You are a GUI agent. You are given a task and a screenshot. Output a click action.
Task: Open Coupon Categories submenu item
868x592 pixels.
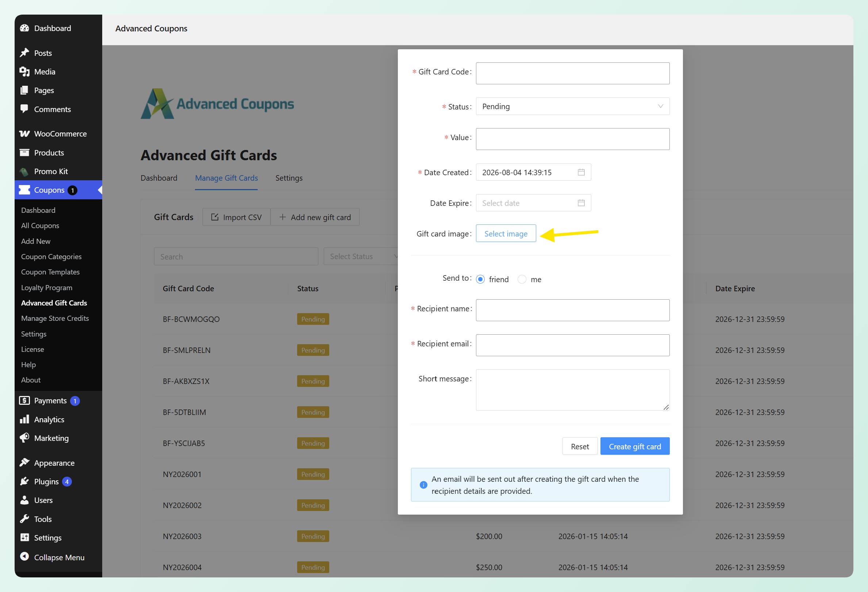[51, 256]
